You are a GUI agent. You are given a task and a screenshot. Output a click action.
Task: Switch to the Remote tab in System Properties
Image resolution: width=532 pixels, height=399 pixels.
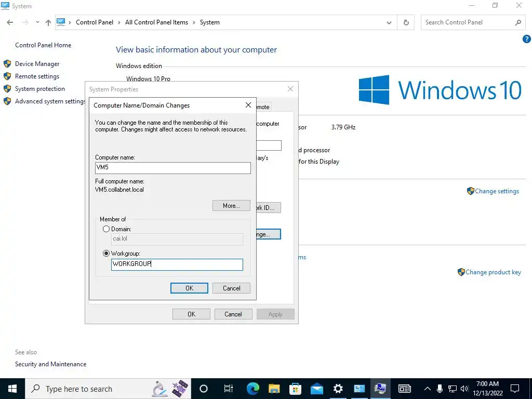(x=263, y=107)
